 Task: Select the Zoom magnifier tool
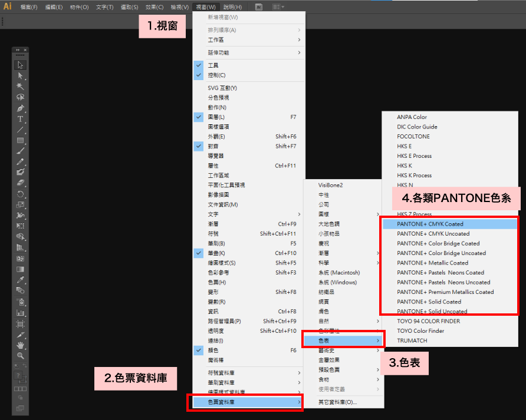[20, 356]
